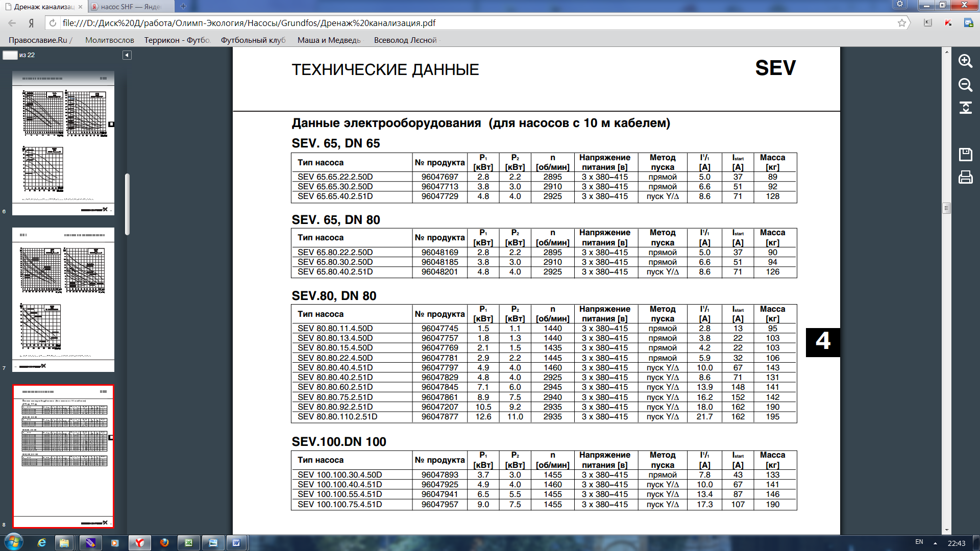The height and width of the screenshot is (551, 980).
Task: Open the purple pencil app in taskbar
Action: click(90, 543)
